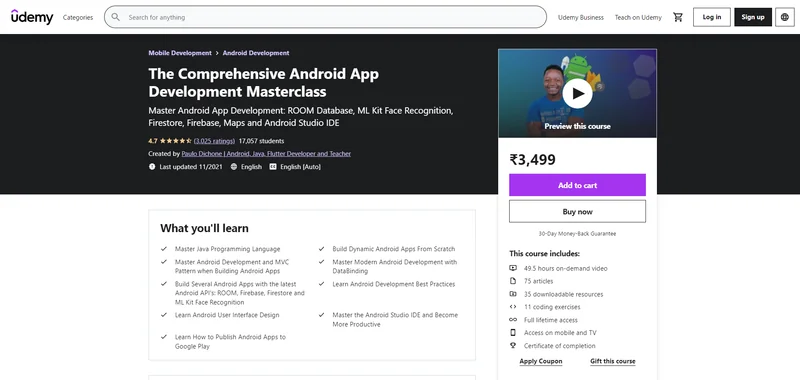The height and width of the screenshot is (380, 800).
Task: Click the search magnifier icon
Action: click(116, 17)
